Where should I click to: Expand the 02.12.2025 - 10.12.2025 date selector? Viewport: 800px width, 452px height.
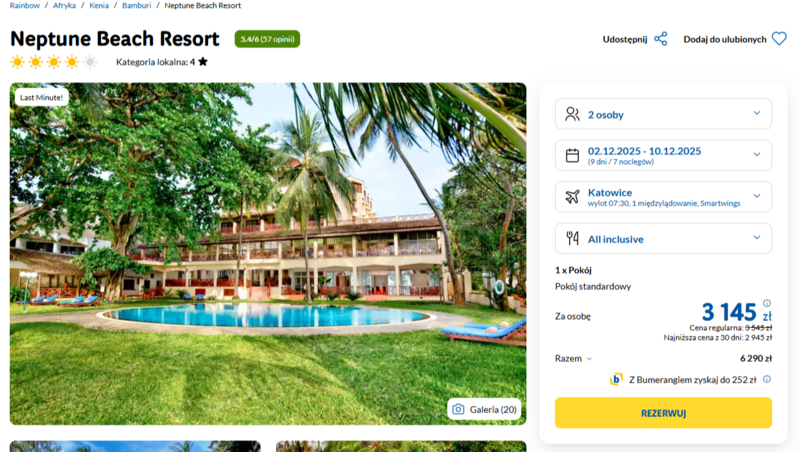click(663, 155)
